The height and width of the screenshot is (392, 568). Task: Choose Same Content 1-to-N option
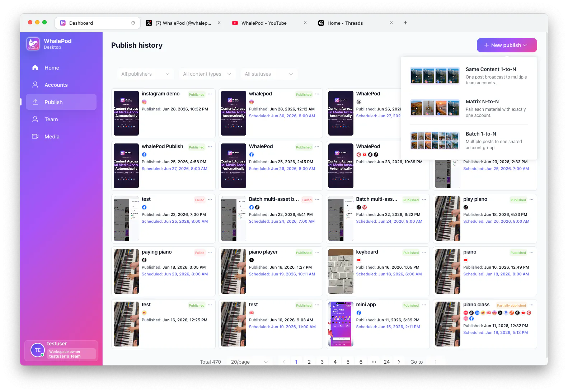click(469, 76)
